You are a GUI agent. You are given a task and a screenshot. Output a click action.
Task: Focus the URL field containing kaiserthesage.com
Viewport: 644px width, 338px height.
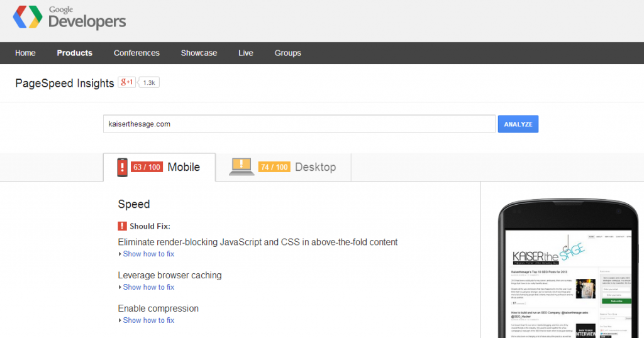click(x=299, y=124)
